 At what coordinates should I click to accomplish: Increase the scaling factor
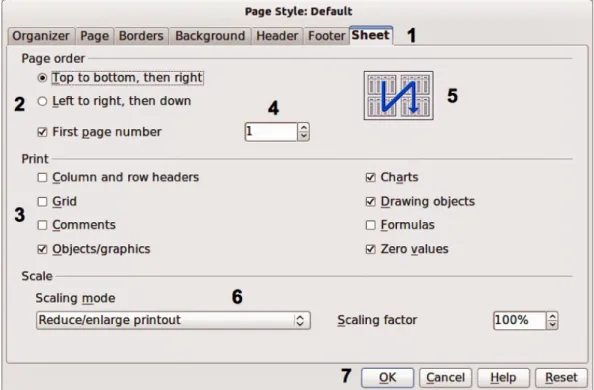coord(552,316)
